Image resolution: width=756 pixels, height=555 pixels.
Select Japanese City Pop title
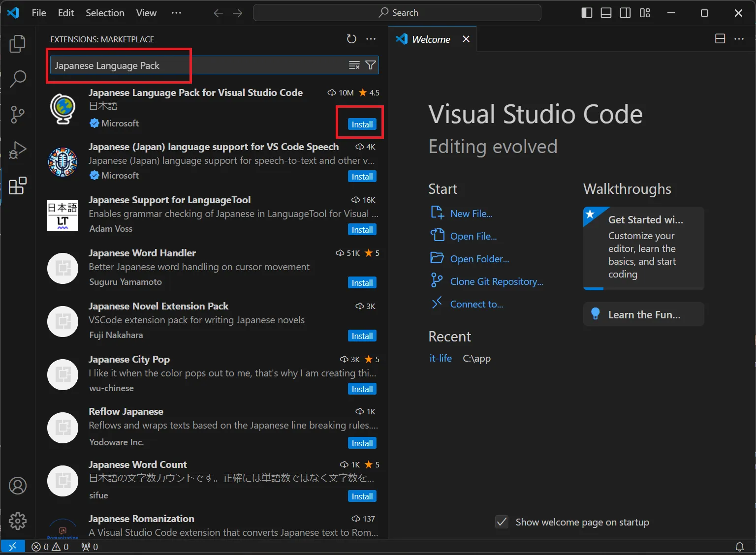(129, 359)
